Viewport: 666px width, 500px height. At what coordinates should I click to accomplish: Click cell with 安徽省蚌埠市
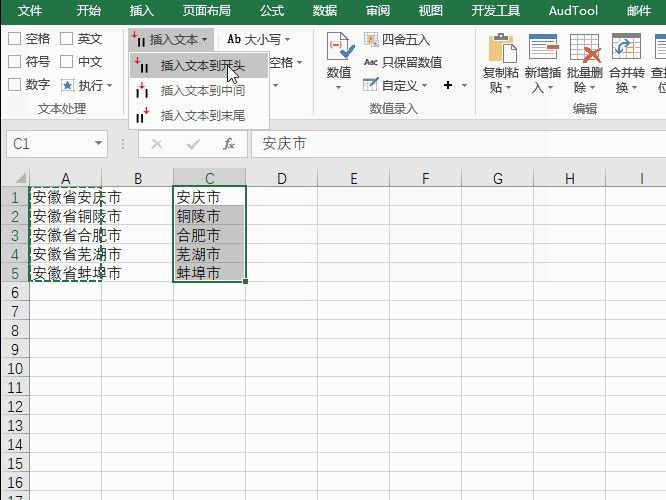(x=65, y=273)
